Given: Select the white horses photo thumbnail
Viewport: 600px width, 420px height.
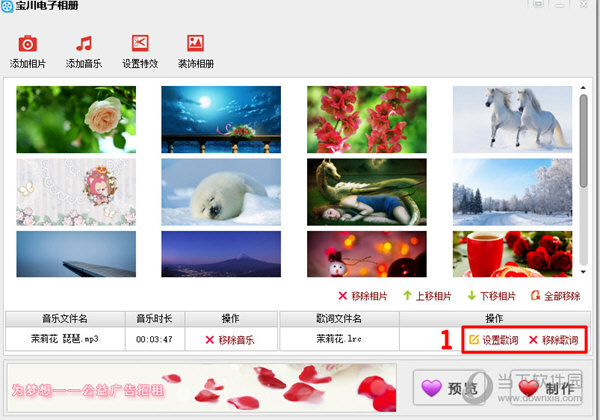Looking at the screenshot, I should [512, 119].
